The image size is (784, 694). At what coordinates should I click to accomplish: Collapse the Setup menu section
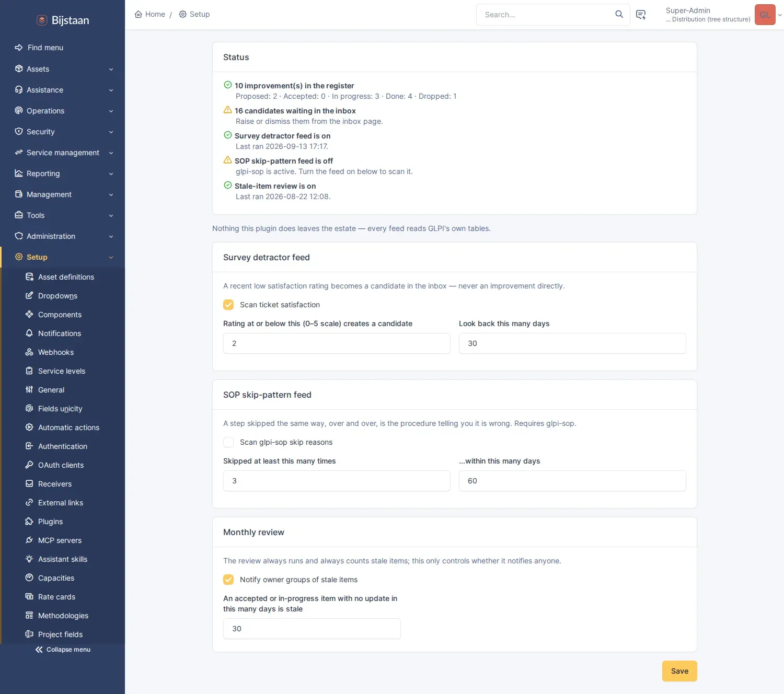click(x=63, y=257)
